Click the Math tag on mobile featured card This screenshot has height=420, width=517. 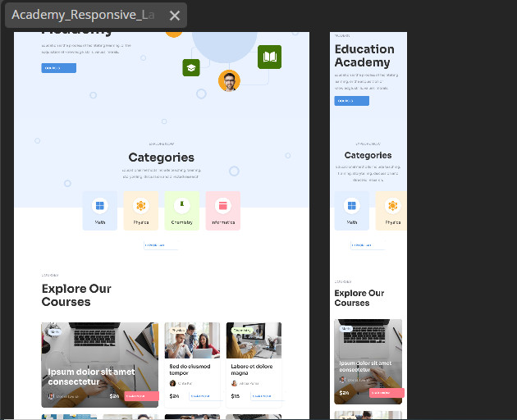pos(346,329)
